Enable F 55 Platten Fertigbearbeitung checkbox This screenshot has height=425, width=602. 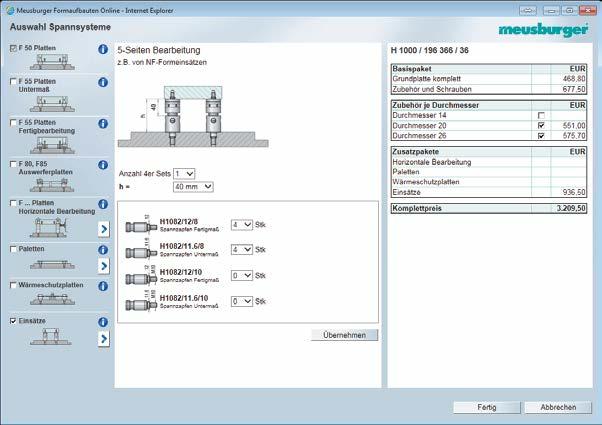[x=13, y=122]
